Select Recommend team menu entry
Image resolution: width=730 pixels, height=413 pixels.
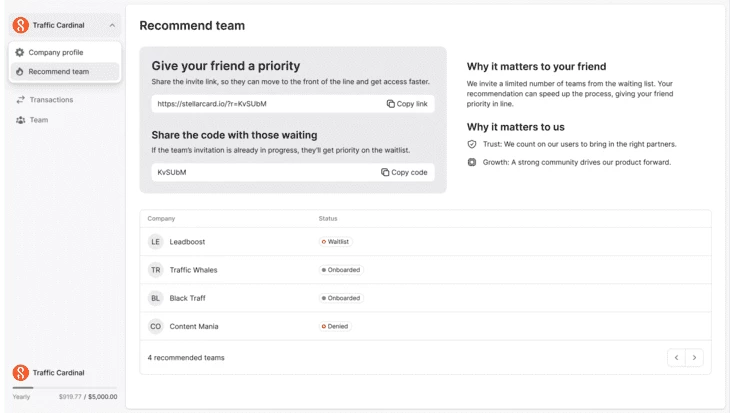pos(65,72)
